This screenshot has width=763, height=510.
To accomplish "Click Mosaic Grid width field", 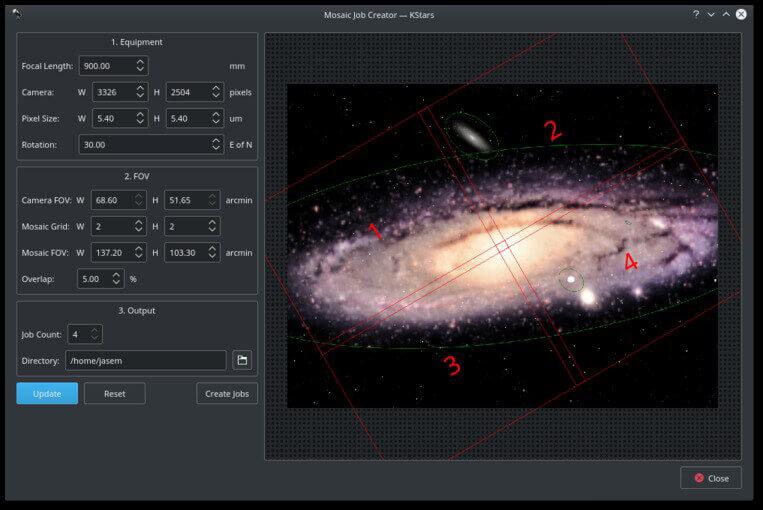I will point(119,226).
